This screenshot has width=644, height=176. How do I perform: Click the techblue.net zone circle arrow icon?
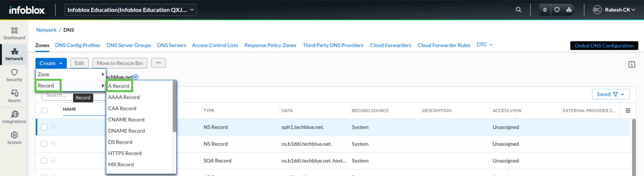[136, 77]
